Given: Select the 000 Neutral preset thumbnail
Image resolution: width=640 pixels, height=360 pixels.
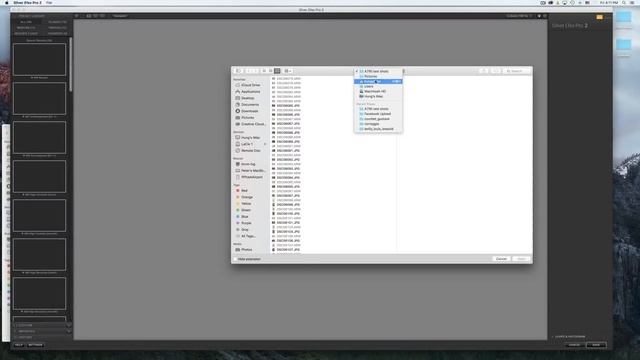Looking at the screenshot, I should [x=39, y=60].
